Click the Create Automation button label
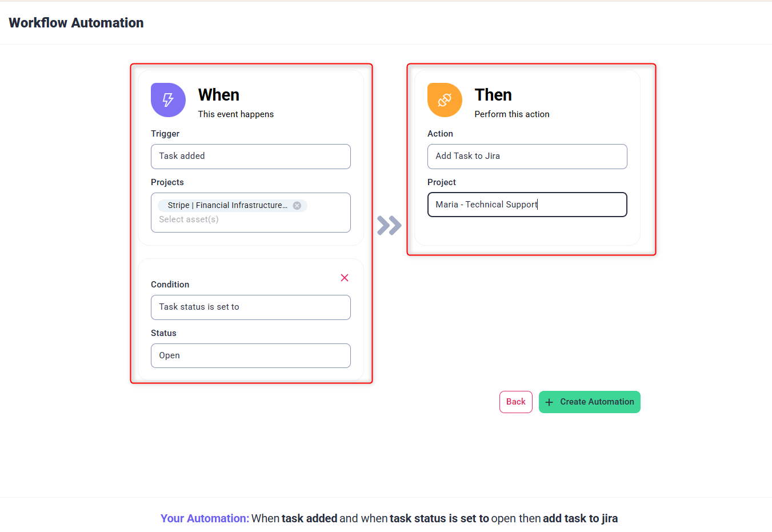This screenshot has height=532, width=772. pos(597,402)
